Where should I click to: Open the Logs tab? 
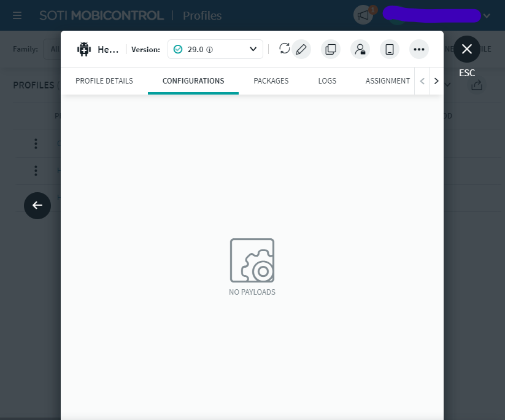(327, 81)
